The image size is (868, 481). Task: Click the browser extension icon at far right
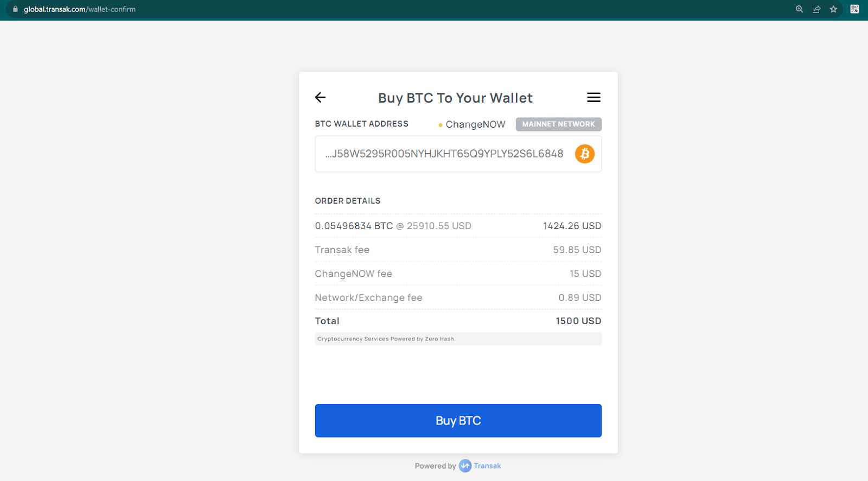(854, 9)
